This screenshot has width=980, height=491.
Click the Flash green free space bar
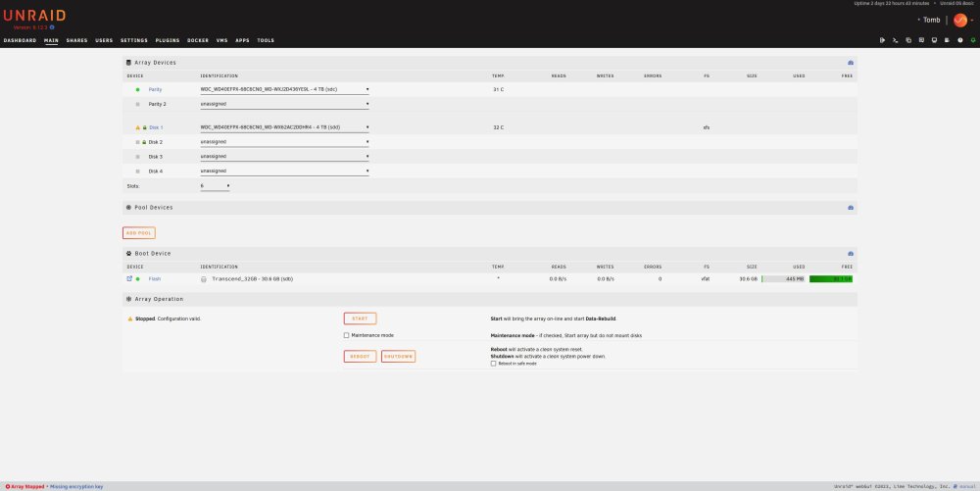(831, 279)
